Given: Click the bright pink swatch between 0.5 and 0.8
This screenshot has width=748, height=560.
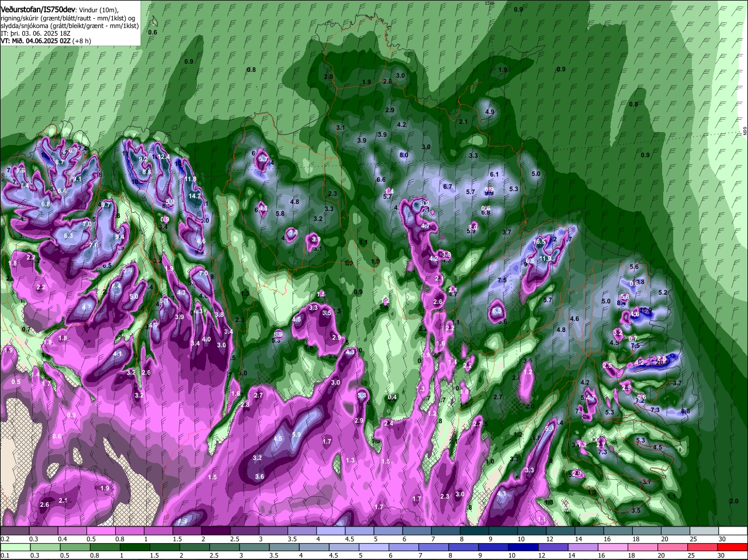Looking at the screenshot, I should 101,531.
